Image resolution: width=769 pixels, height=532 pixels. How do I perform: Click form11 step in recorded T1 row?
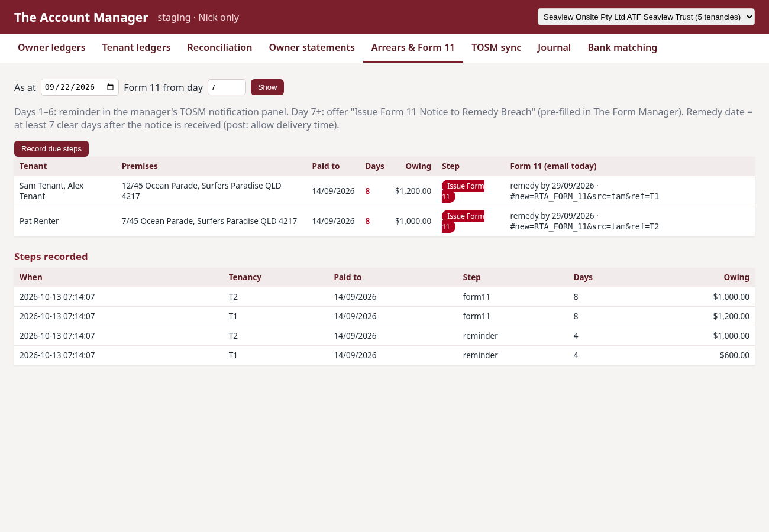point(477,316)
